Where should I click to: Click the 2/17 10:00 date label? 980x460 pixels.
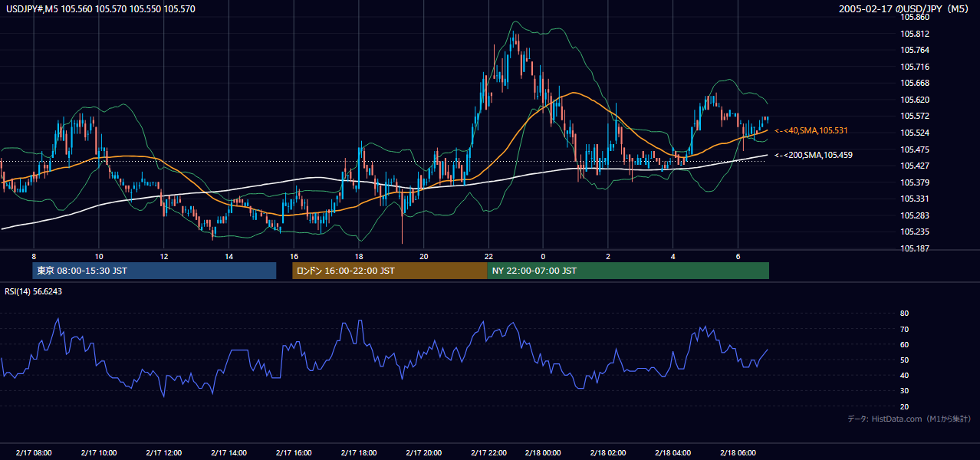click(99, 453)
